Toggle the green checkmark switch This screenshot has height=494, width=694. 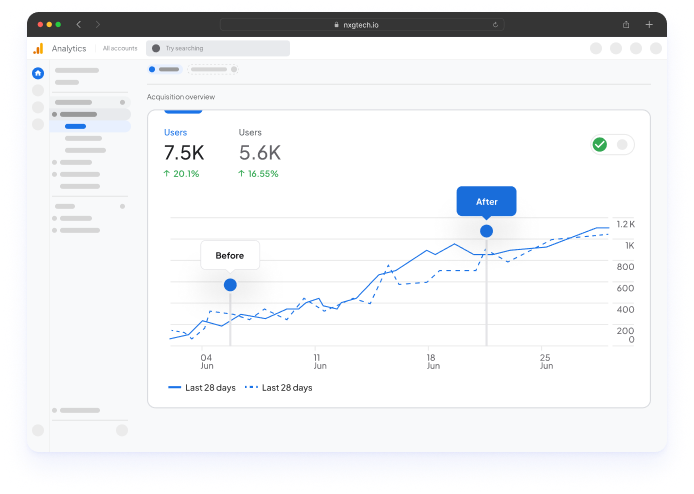(x=611, y=145)
